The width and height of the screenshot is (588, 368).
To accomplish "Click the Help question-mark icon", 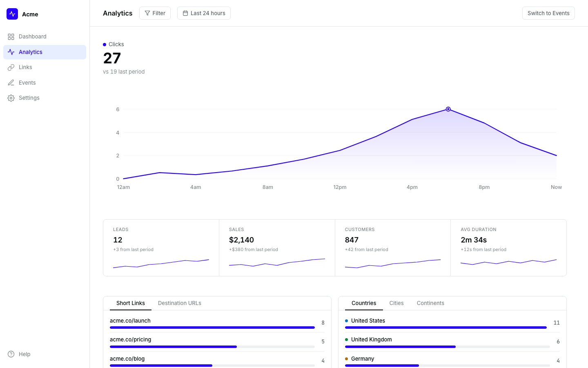I will point(11,354).
